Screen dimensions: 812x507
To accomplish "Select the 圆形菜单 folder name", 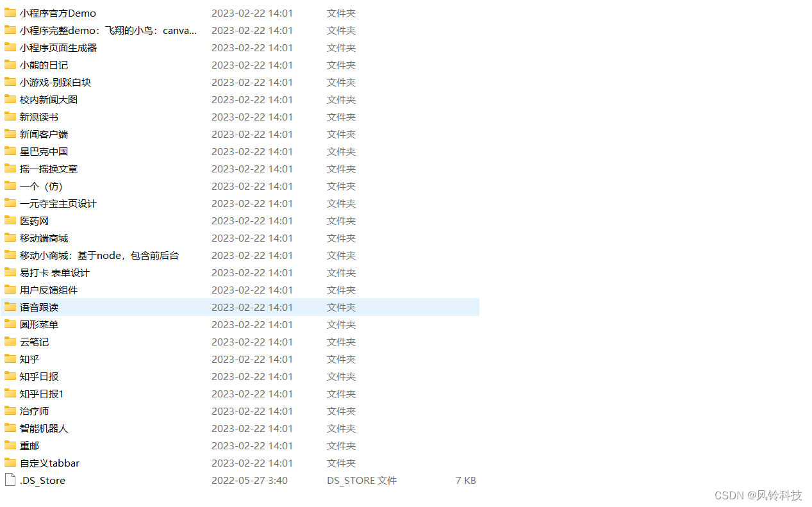I will pos(39,324).
